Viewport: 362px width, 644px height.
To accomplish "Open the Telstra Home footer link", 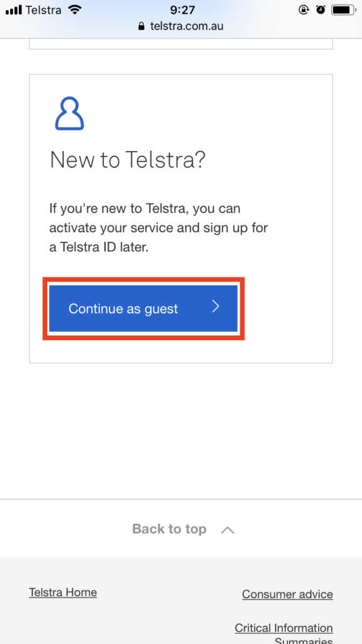I will click(63, 592).
